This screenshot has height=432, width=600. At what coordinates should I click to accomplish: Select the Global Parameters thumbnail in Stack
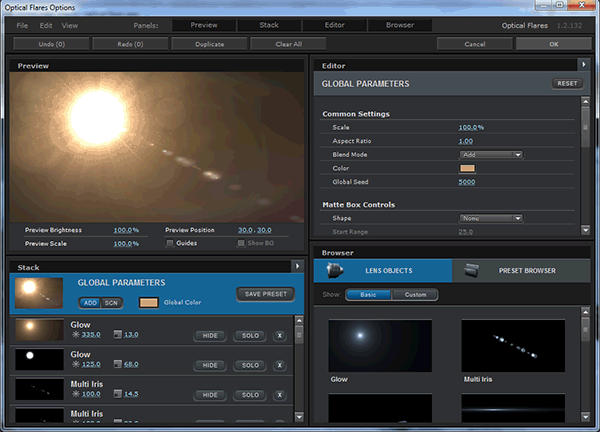39,293
